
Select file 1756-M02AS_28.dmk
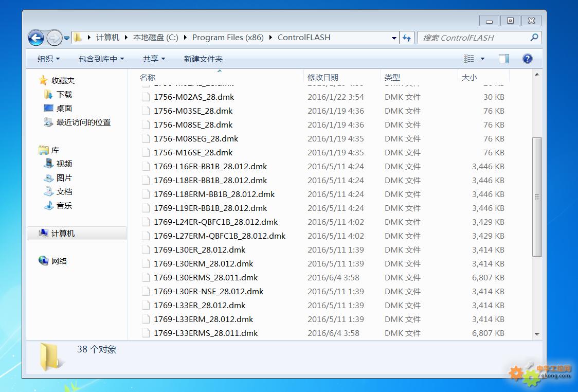[x=194, y=97]
